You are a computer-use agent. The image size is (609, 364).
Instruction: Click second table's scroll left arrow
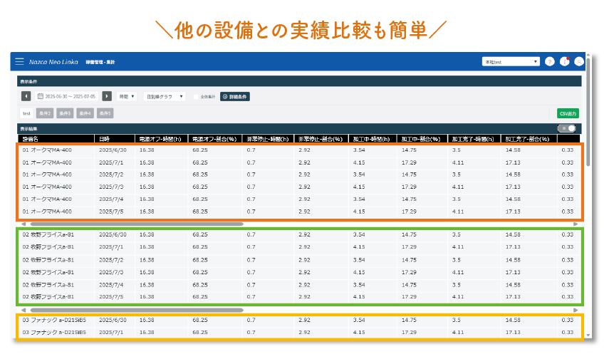pos(24,310)
